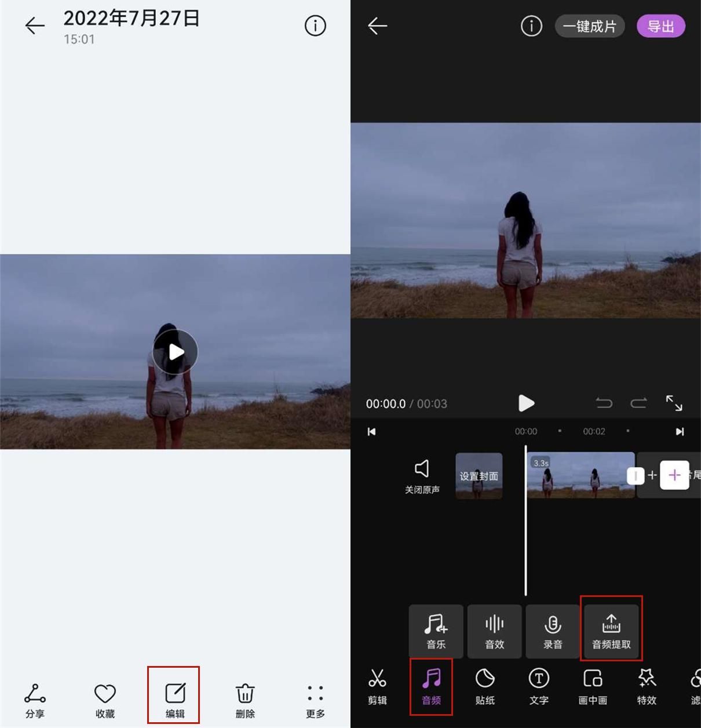Jump to the start of timeline
This screenshot has height=728, width=701.
click(372, 432)
